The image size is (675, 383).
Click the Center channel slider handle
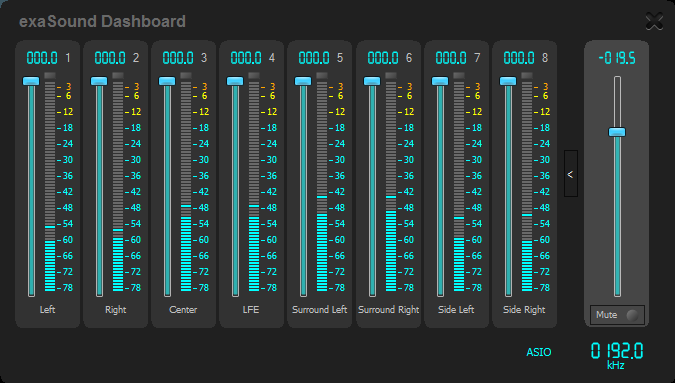click(167, 81)
